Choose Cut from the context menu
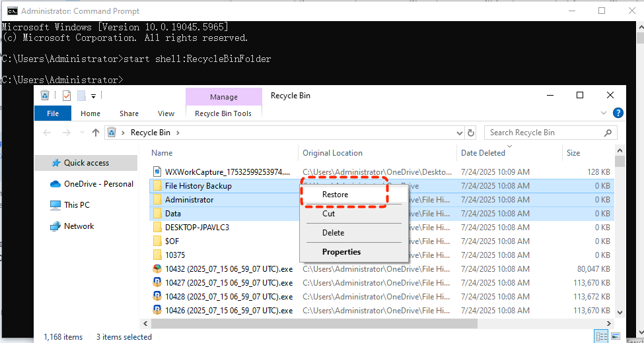Viewport: 644px width, 343px height. [328, 214]
